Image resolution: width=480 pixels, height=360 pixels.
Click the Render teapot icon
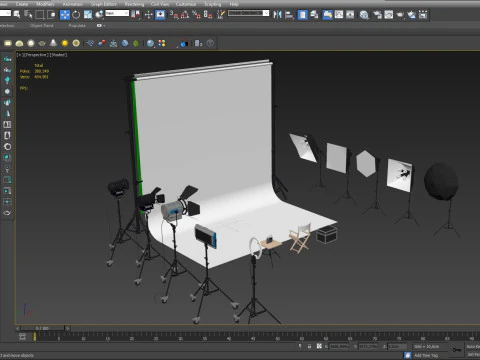click(400, 14)
